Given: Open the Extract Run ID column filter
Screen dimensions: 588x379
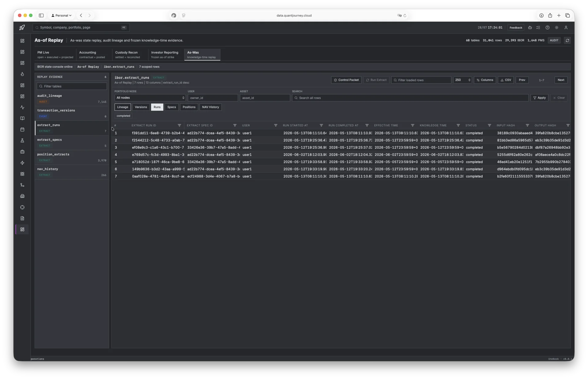Looking at the screenshot, I should tap(179, 125).
